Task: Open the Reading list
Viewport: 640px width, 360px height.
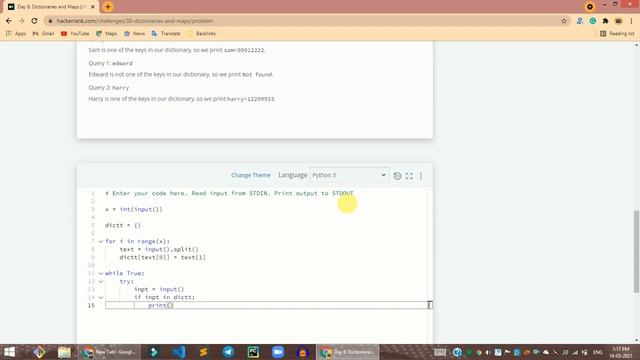Action: tap(617, 33)
